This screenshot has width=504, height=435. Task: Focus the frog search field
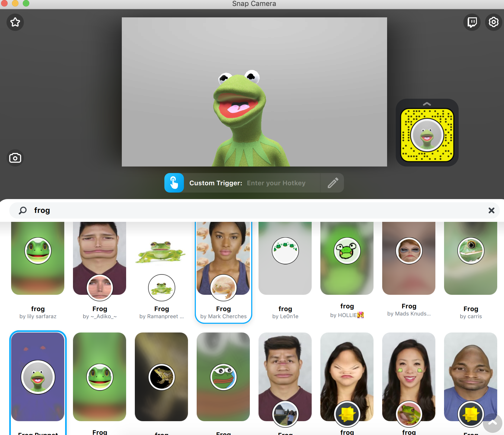click(x=254, y=210)
